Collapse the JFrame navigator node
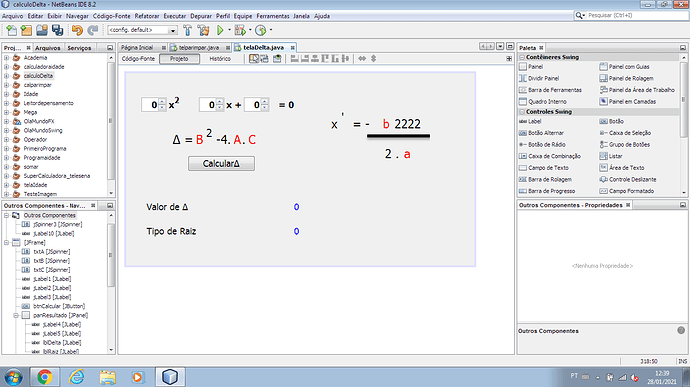690x387 pixels. pyautogui.click(x=7, y=243)
